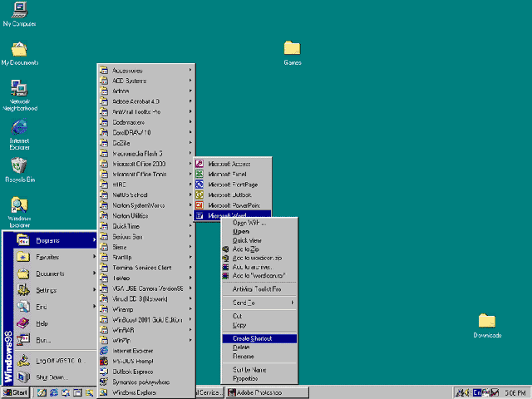Choose Sort by Name in context menu
This screenshot has height=399, width=532.
coord(259,370)
